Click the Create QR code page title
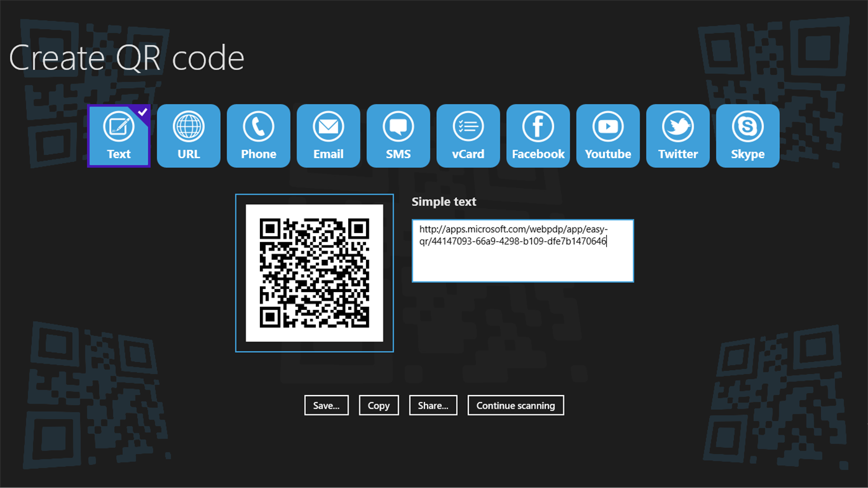The height and width of the screenshot is (488, 868). click(x=127, y=58)
